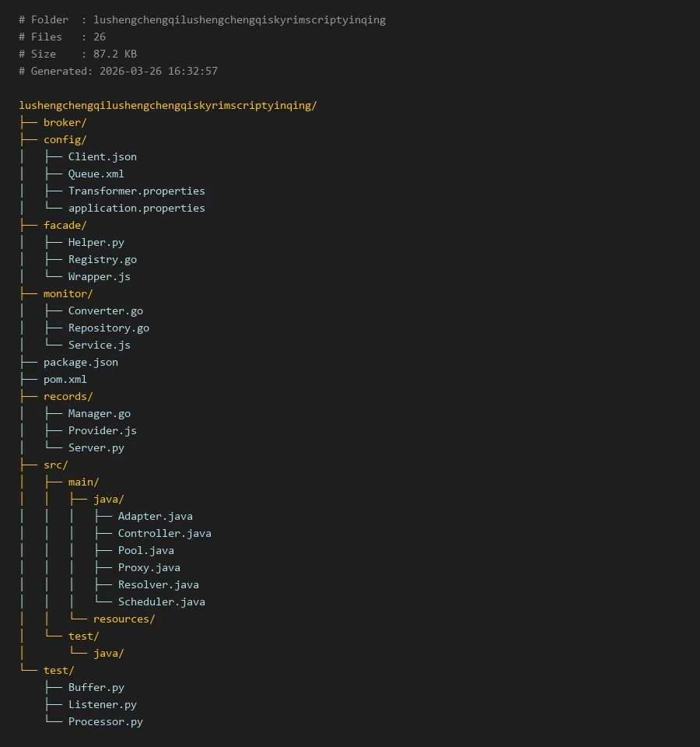Collapse the monitor/ folder
The height and width of the screenshot is (747, 700).
[68, 293]
